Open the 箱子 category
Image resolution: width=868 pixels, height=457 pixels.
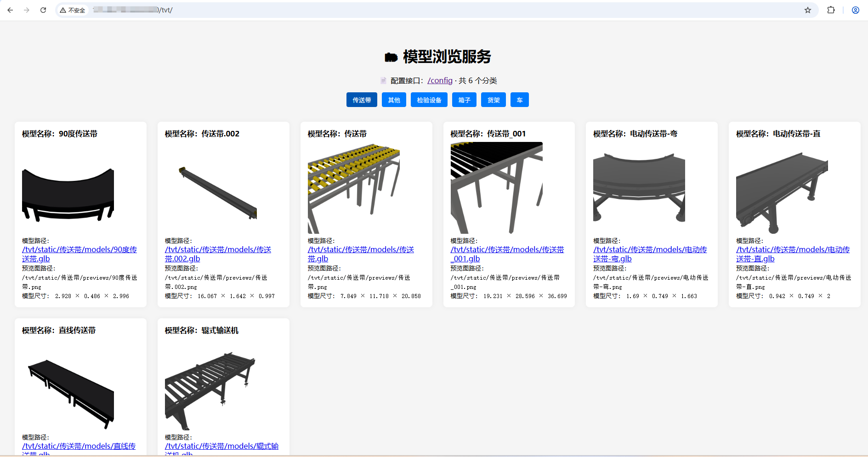pos(464,100)
